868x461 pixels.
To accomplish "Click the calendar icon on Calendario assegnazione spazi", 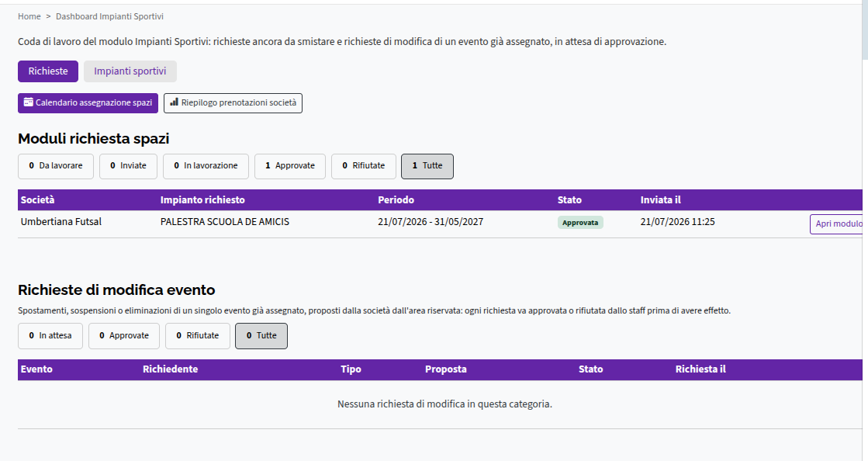I will pos(28,102).
